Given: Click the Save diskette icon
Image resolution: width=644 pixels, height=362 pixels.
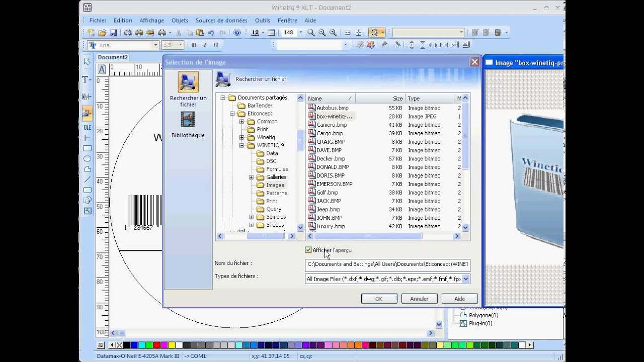Looking at the screenshot, I should [x=113, y=33].
